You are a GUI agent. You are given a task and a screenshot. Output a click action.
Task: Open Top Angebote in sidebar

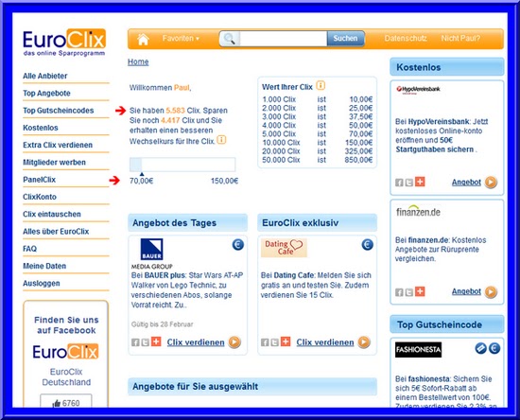46,94
